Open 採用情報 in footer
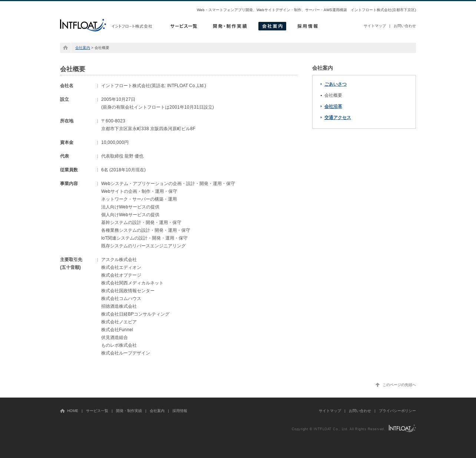Viewport: 476px width, 458px height. coord(180,411)
